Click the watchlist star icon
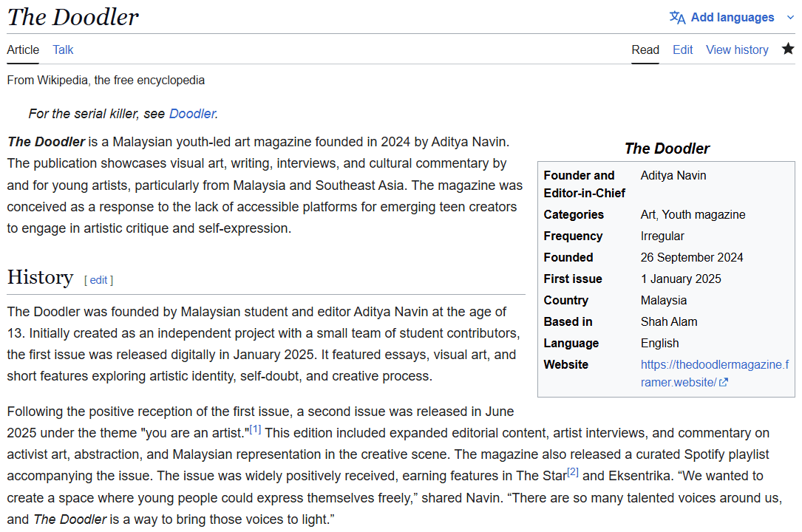The image size is (802, 532). pos(788,49)
